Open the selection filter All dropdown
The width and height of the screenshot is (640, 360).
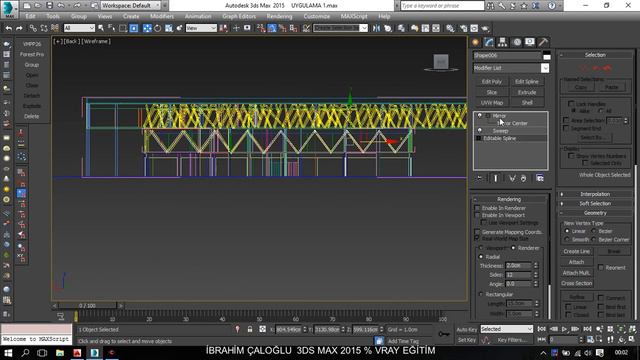point(79,28)
